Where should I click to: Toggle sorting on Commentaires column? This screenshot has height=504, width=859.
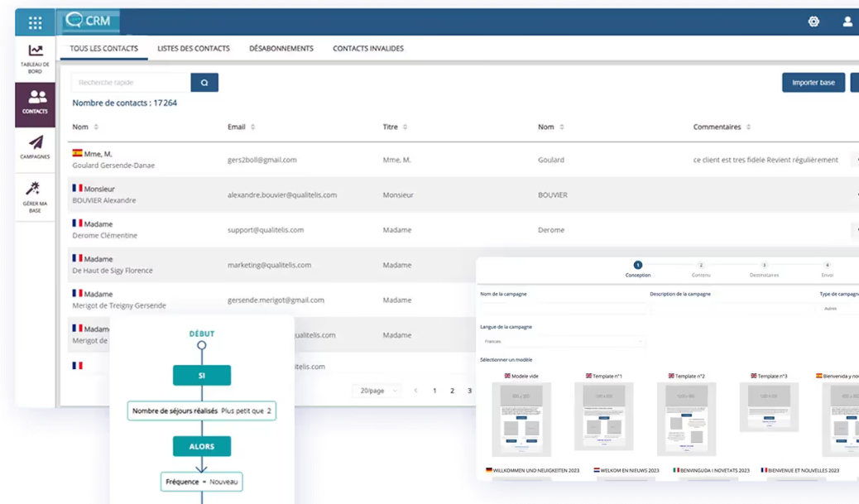click(x=748, y=127)
